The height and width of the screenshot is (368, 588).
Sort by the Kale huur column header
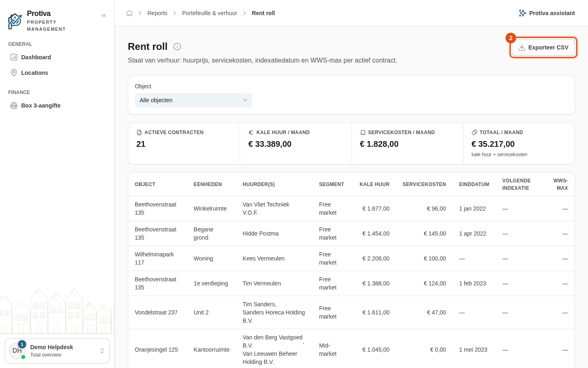coord(374,184)
